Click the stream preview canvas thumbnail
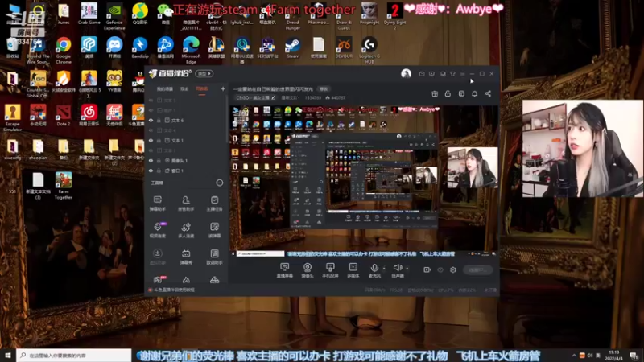The image size is (644, 362). 365,182
